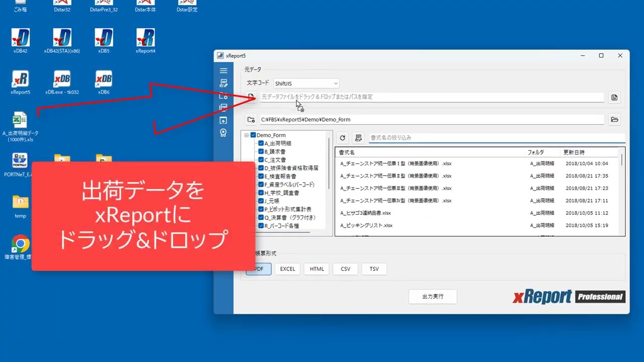Click the 出力実行 button

click(433, 297)
